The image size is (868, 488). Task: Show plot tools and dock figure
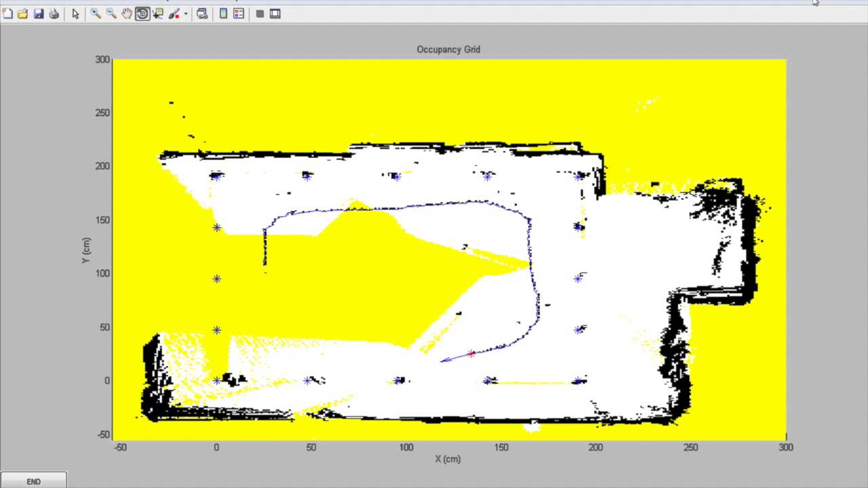[x=275, y=14]
